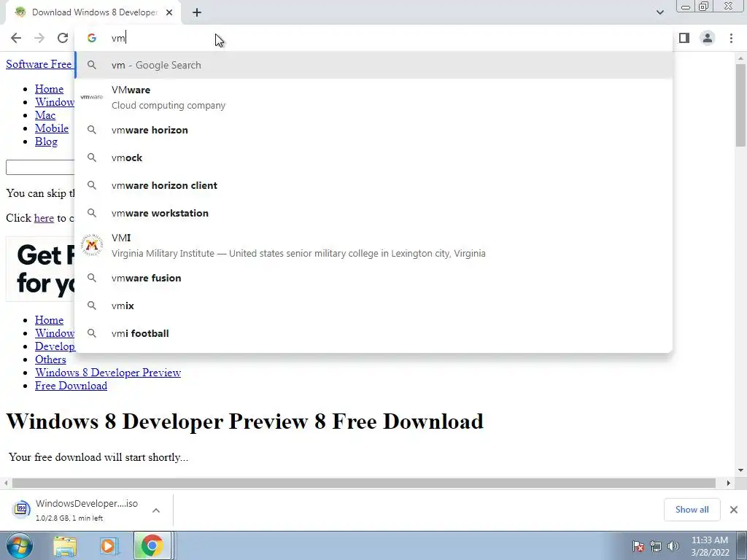Pick the VMI Virginia Military Institute suggestion
The image size is (747, 560).
pyautogui.click(x=374, y=245)
